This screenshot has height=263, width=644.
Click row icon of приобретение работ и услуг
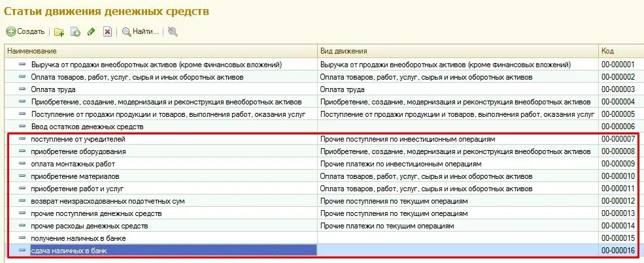pyautogui.click(x=23, y=189)
